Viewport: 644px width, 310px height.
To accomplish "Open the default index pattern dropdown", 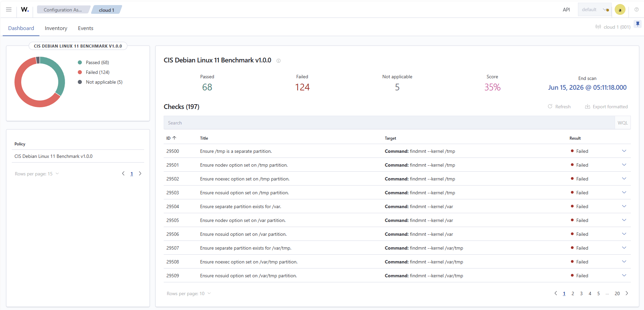I will [595, 9].
